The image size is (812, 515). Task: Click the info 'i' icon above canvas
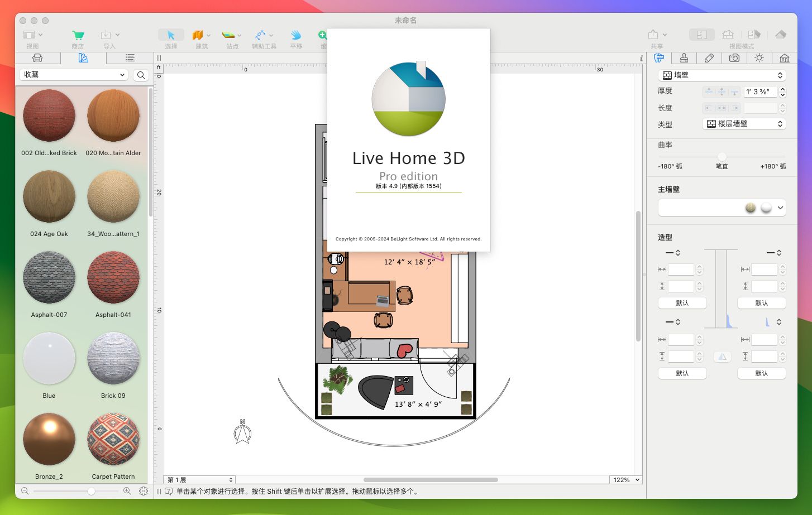[x=641, y=58]
